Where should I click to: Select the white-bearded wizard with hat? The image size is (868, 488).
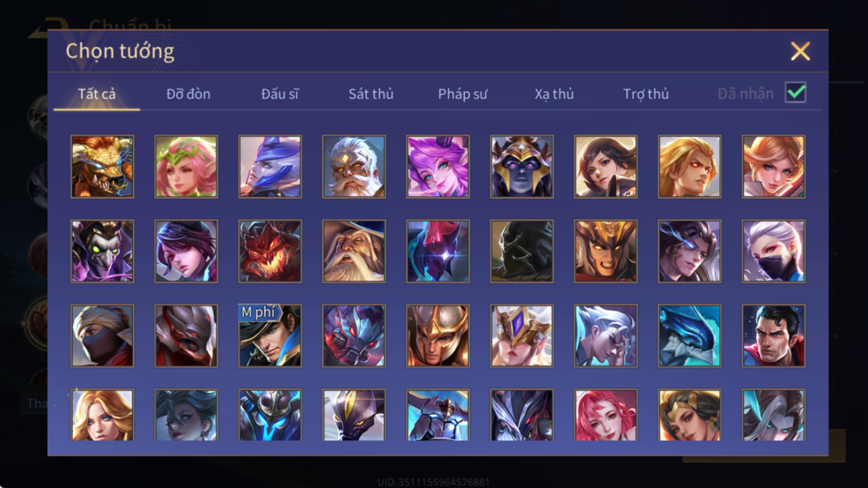(354, 251)
